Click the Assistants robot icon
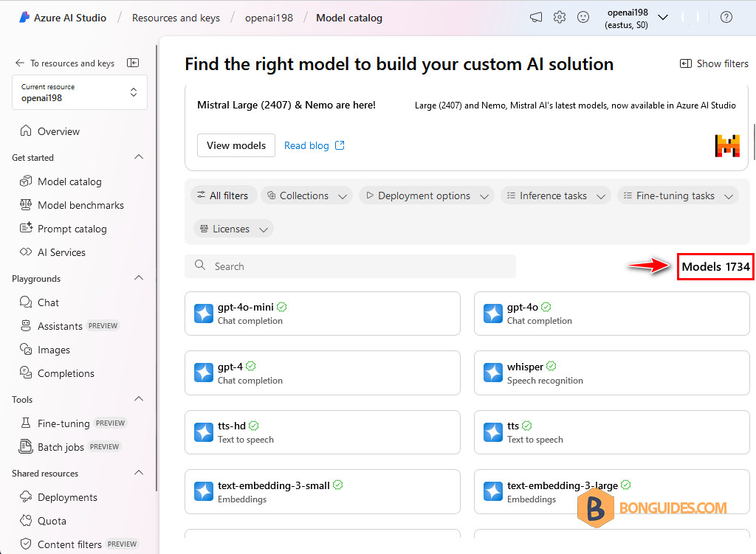756x554 pixels. tap(26, 325)
